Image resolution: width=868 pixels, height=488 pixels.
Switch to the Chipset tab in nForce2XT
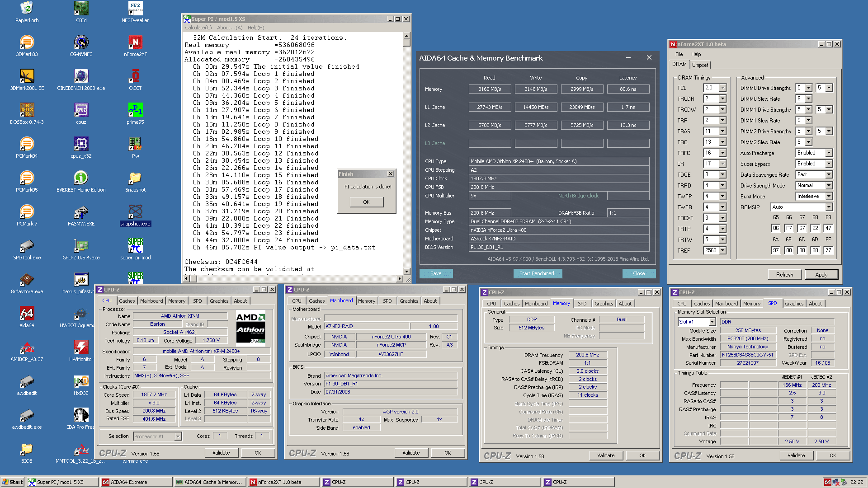click(x=700, y=65)
